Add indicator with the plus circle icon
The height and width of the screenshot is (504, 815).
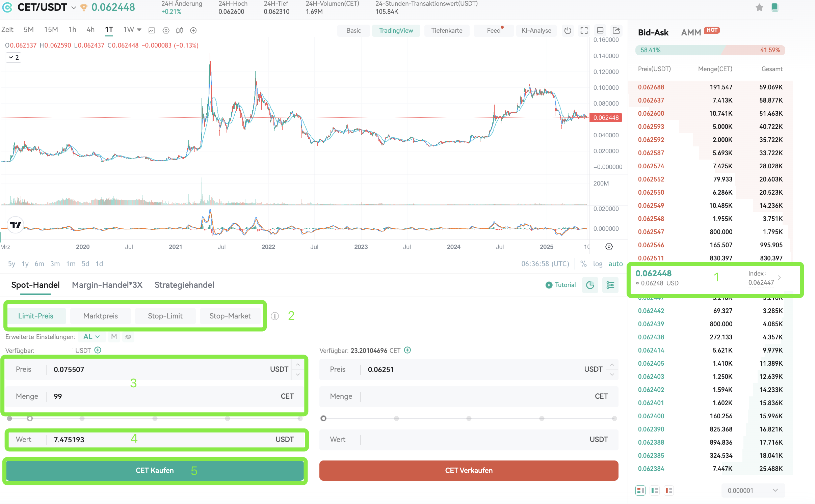coord(193,30)
